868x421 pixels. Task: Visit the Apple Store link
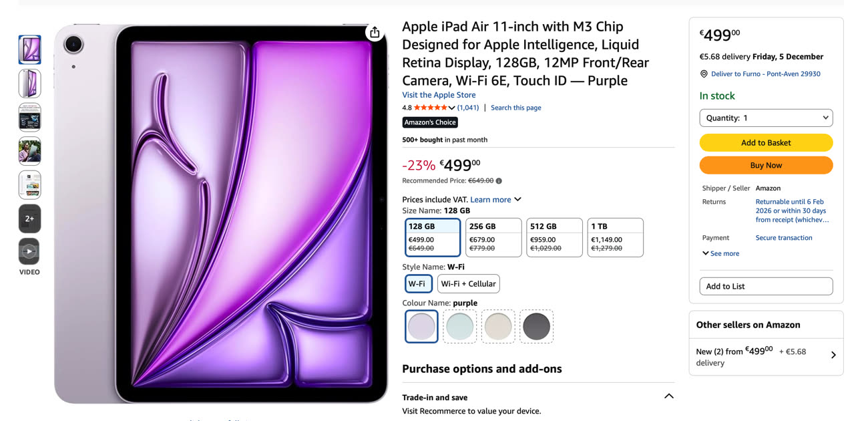(439, 95)
